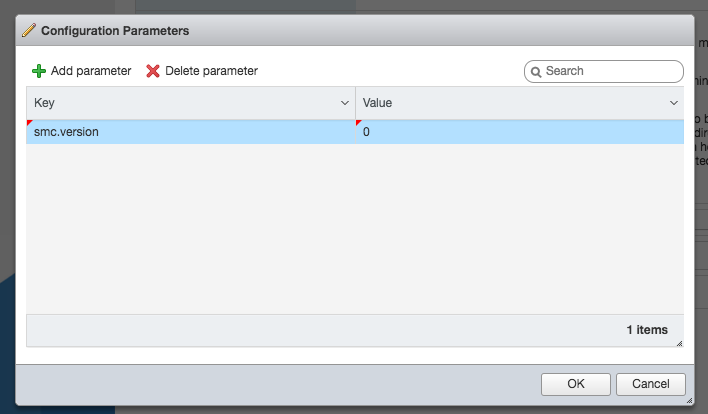
Task: Sort by the Key column header
Action: click(x=44, y=103)
